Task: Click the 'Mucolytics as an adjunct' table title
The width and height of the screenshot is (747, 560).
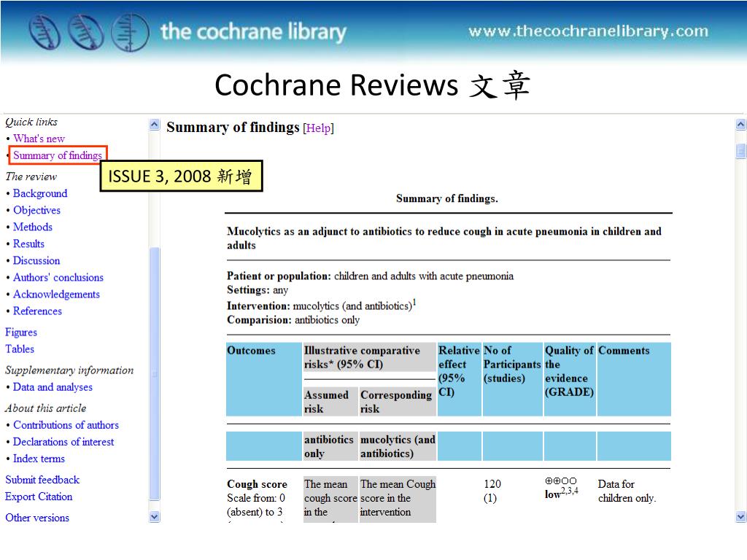Action: 444,238
